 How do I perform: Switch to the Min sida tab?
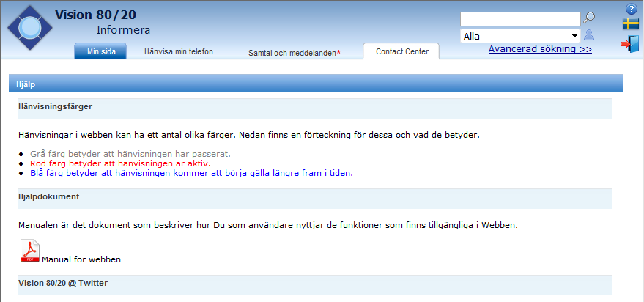(100, 51)
